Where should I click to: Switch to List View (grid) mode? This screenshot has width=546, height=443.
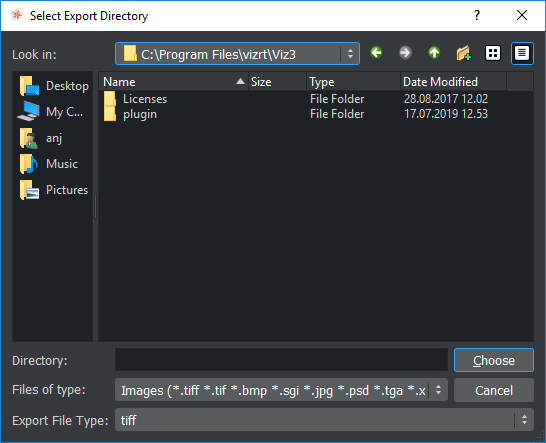pyautogui.click(x=493, y=53)
